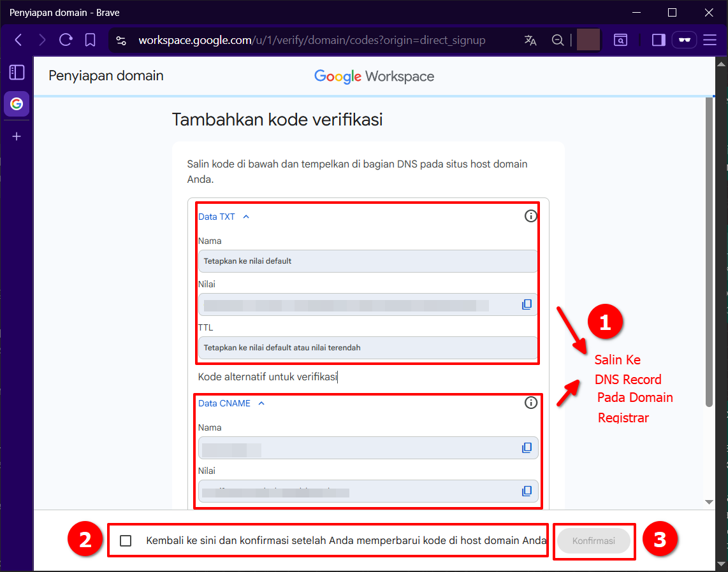Viewport: 728px width, 572px height.
Task: Click the scroll up arrow at window top right
Action: tap(722, 64)
